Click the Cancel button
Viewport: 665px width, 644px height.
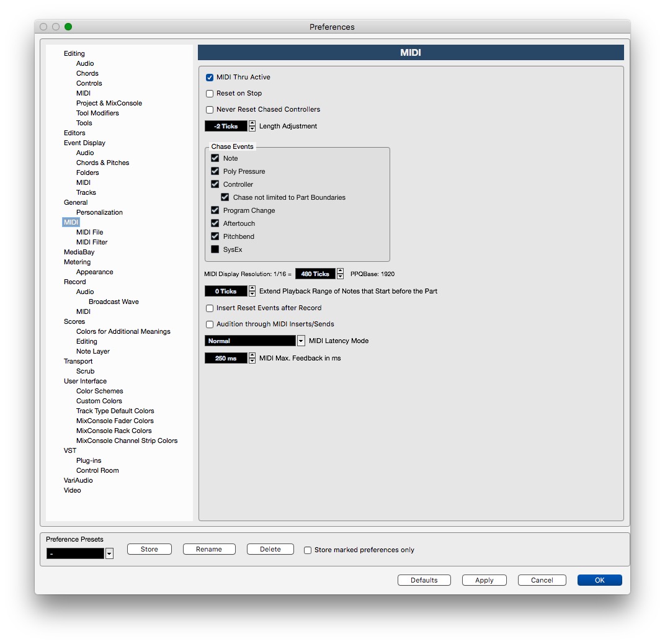542,580
